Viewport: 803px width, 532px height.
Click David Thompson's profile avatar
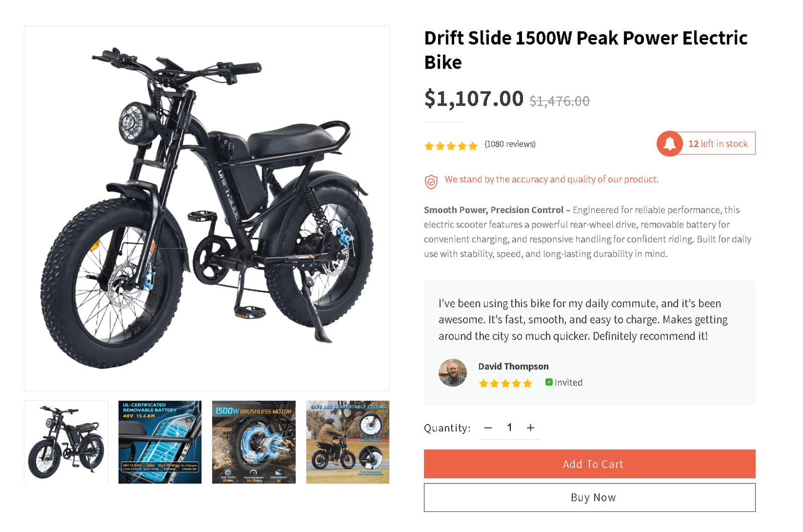[x=453, y=374]
